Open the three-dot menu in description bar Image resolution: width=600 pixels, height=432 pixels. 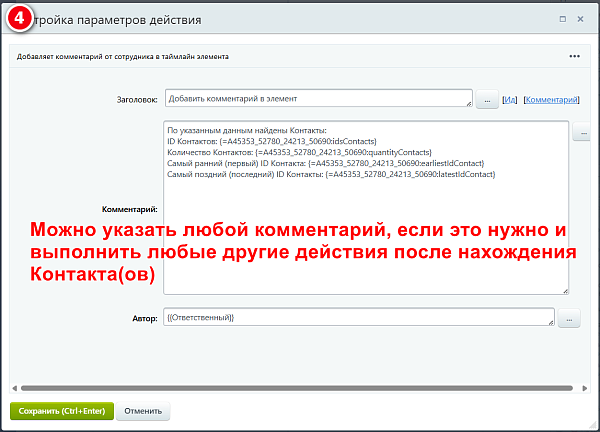(574, 56)
